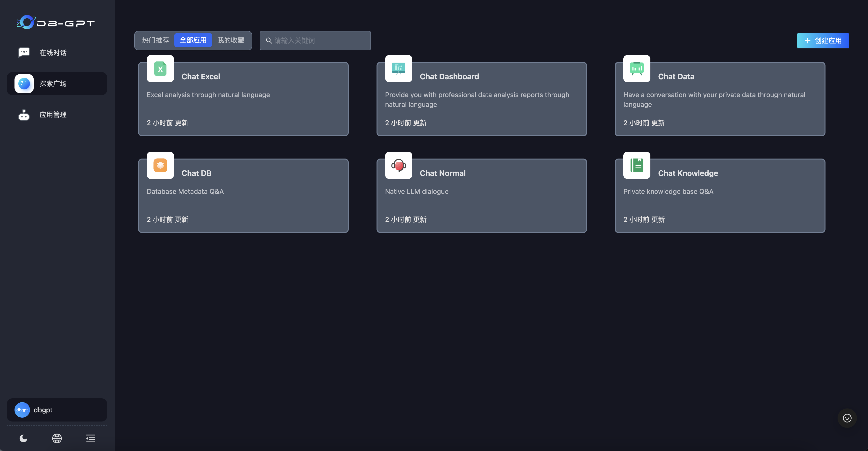The height and width of the screenshot is (451, 868).
Task: Collapse the sidebar menu
Action: click(90, 438)
